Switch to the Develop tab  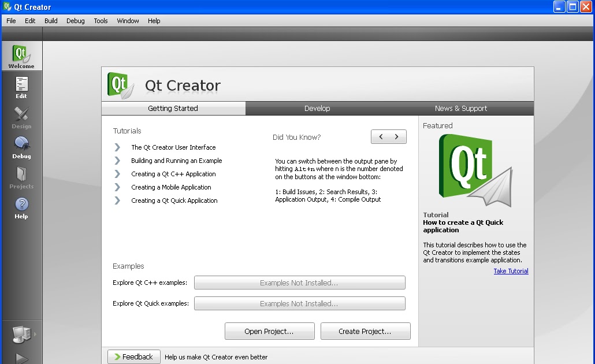tap(317, 108)
